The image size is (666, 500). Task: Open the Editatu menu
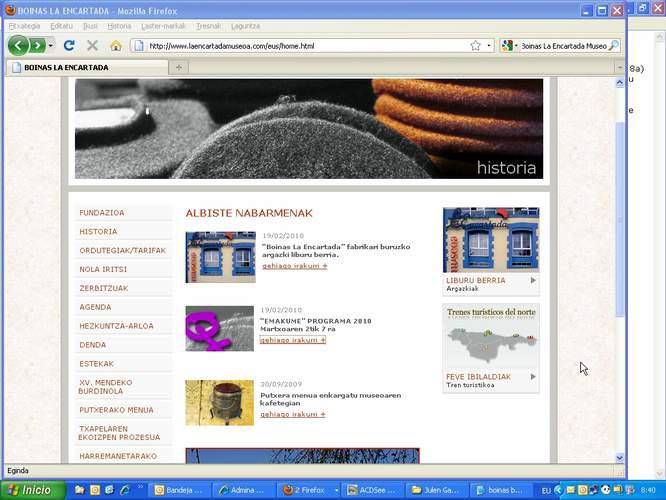pyautogui.click(x=61, y=26)
